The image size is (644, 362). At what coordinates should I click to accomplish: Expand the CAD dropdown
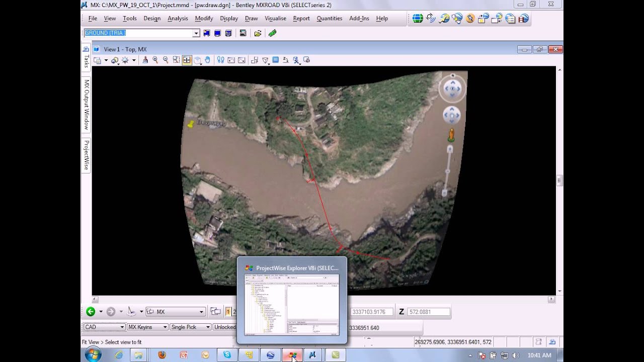coord(122,327)
